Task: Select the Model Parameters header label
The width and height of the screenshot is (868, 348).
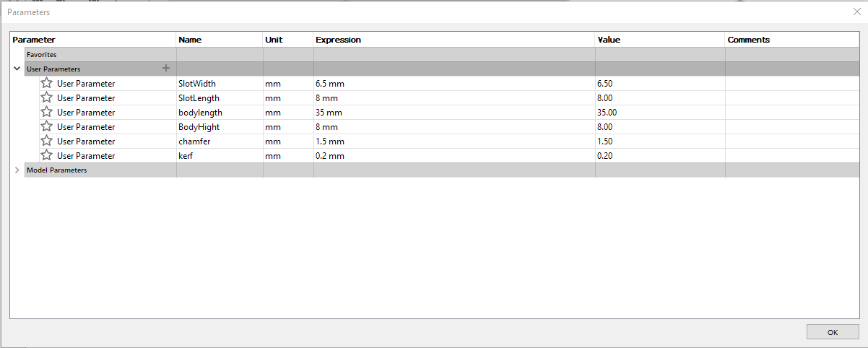Action: tap(56, 170)
